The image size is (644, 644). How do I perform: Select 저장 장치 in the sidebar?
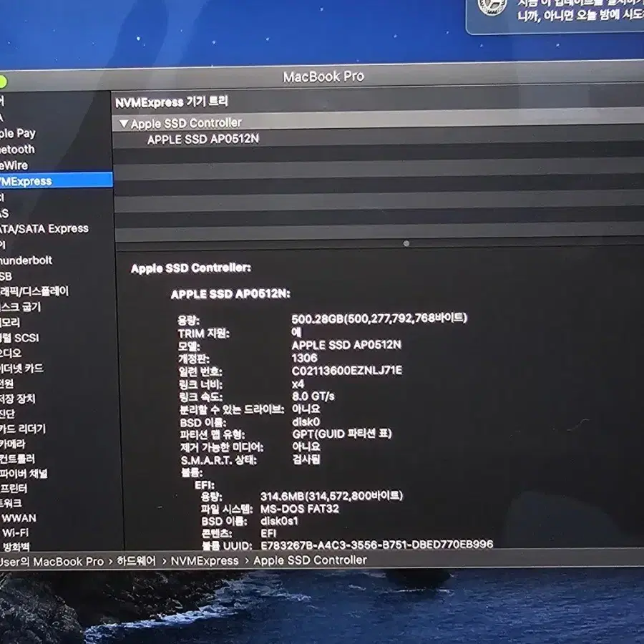click(x=18, y=399)
